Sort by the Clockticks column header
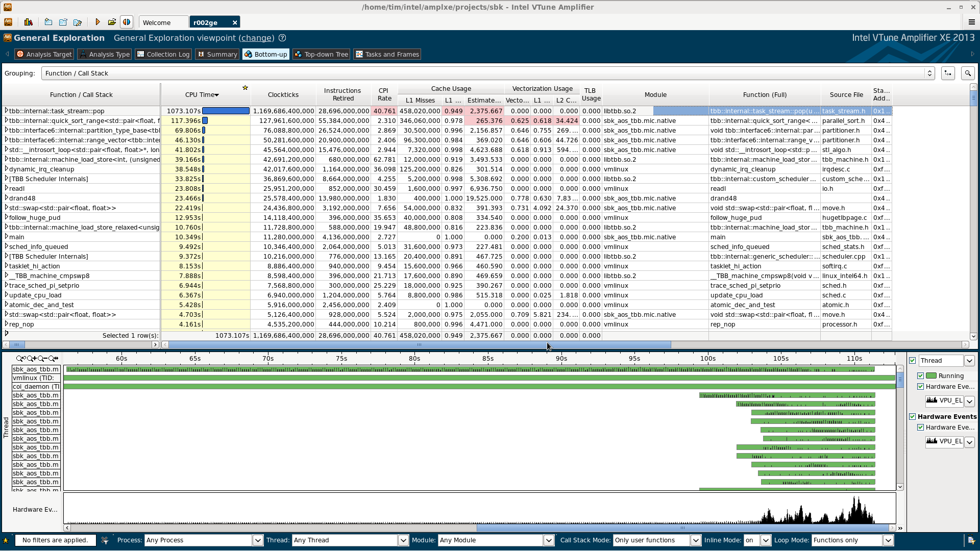980x551 pixels. pos(283,95)
